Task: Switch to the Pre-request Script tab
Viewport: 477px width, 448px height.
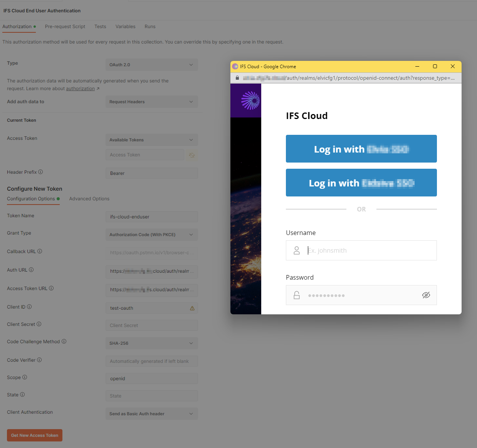Action: click(65, 27)
